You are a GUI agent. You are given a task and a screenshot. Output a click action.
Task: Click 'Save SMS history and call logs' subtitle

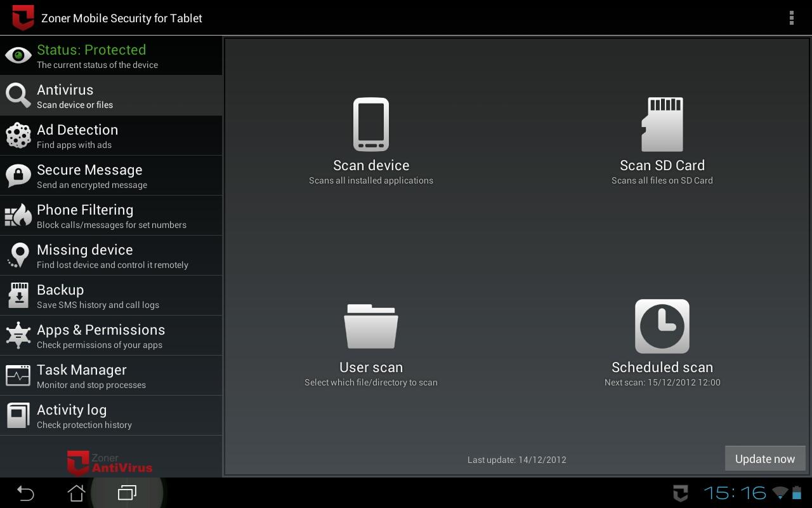[x=98, y=305]
